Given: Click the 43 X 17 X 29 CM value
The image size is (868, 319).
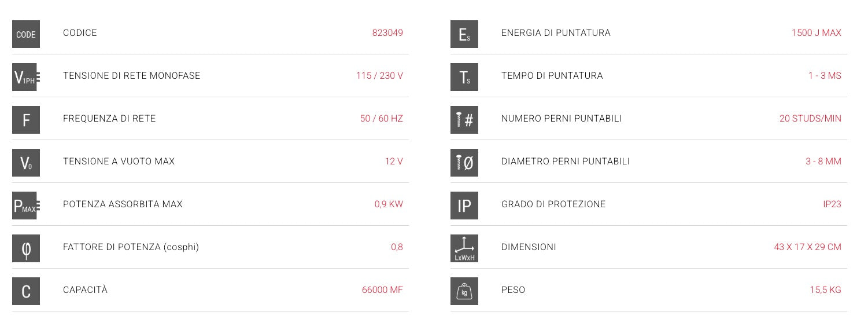Looking at the screenshot, I should point(808,247).
